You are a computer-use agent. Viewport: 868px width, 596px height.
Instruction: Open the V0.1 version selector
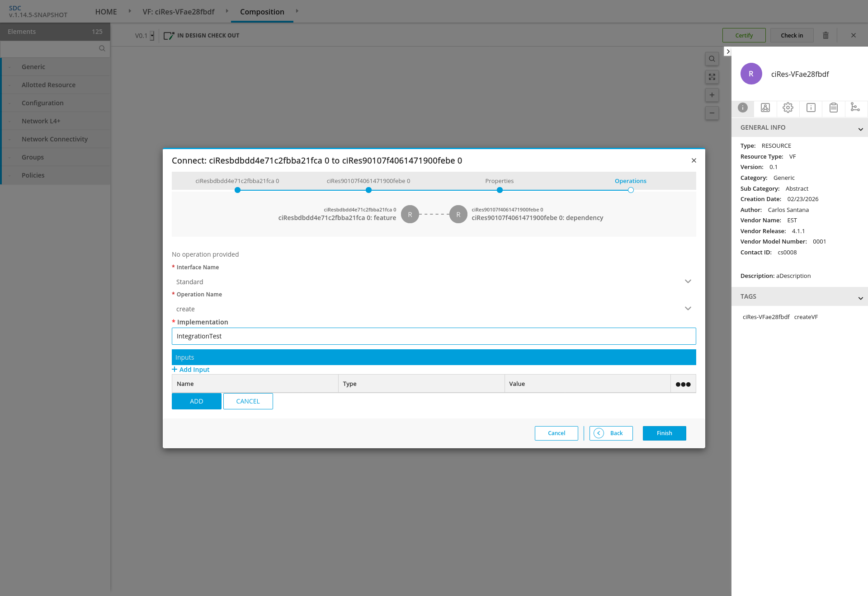pos(145,36)
